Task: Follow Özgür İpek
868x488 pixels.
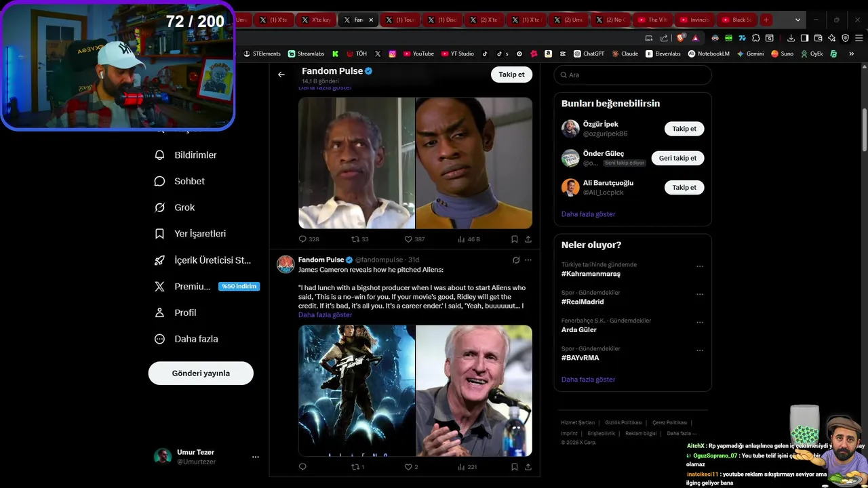Action: coord(684,129)
